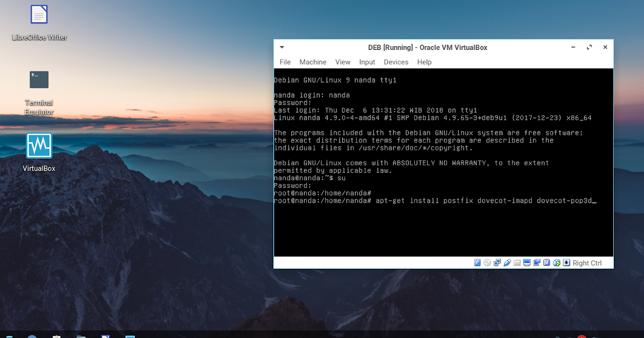Viewport: 644px width, 338px height.
Task: Open the Help menu
Action: click(x=424, y=62)
